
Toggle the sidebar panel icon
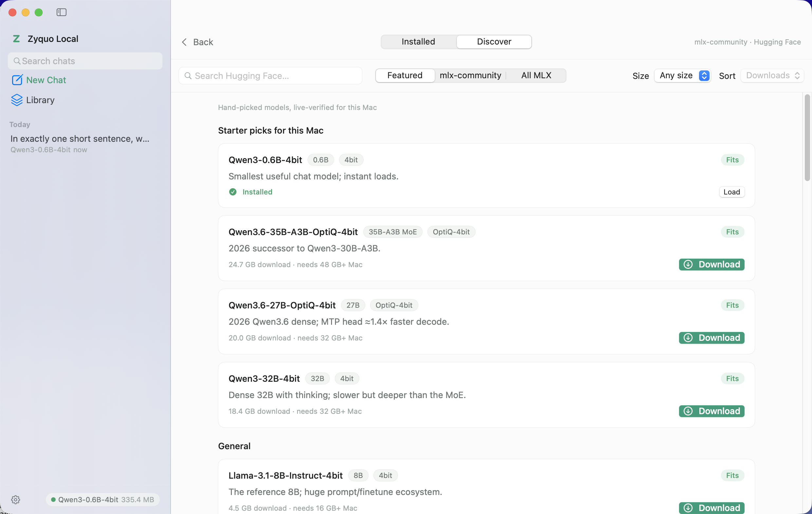[61, 12]
